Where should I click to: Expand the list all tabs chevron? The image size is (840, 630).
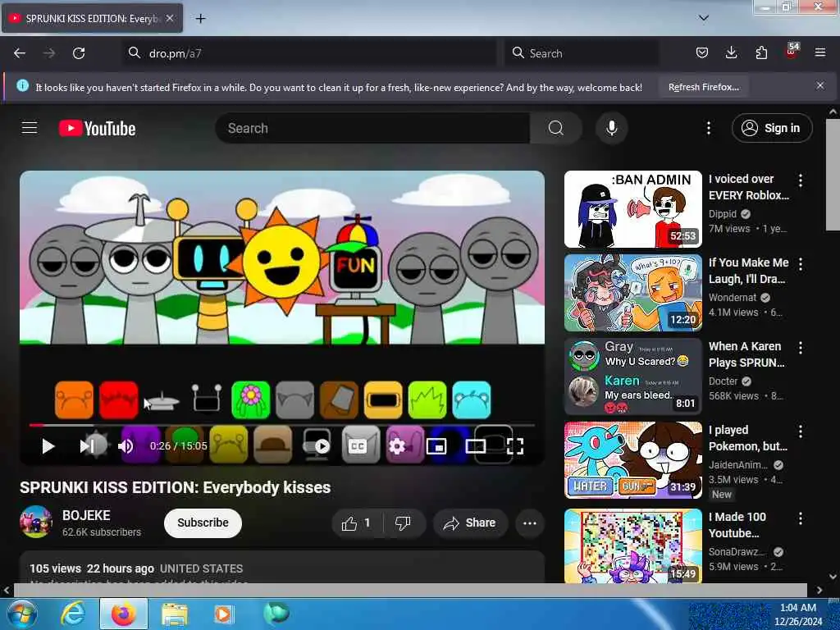click(x=704, y=18)
